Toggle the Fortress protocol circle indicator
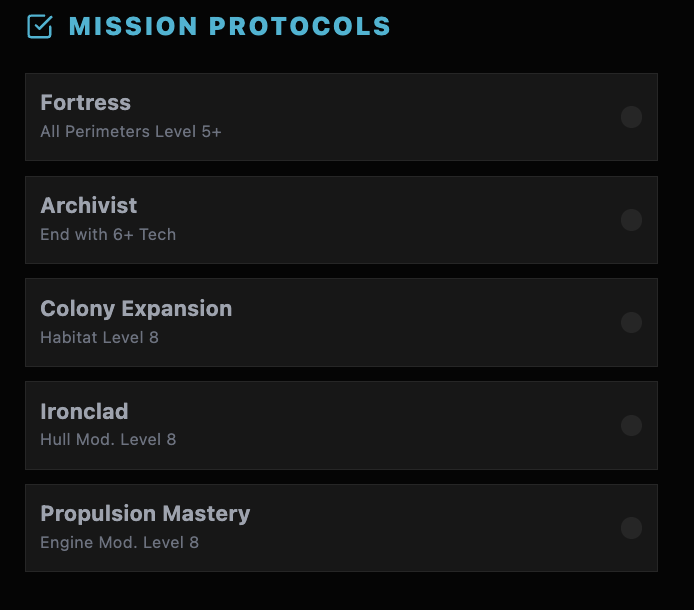 coord(631,117)
